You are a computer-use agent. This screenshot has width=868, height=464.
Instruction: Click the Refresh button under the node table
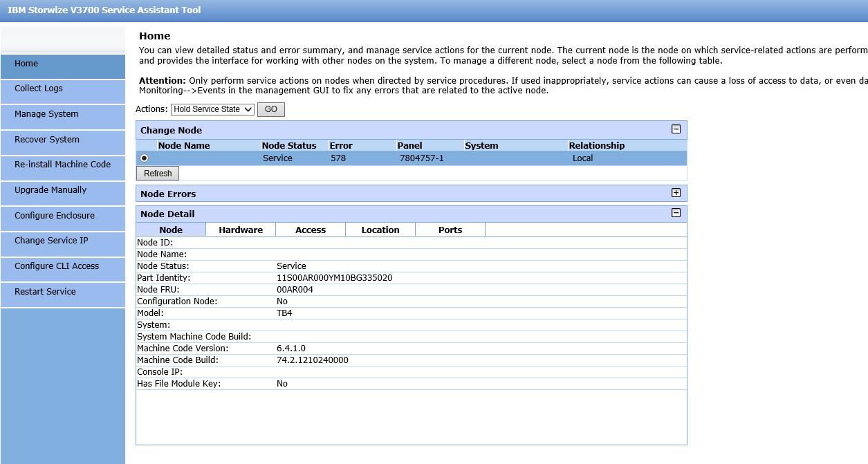tap(157, 173)
